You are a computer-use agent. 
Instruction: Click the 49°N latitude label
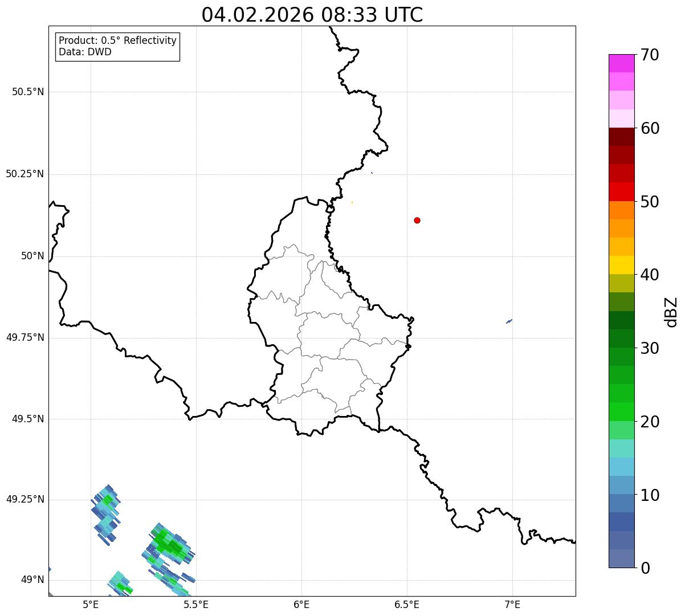click(x=32, y=580)
